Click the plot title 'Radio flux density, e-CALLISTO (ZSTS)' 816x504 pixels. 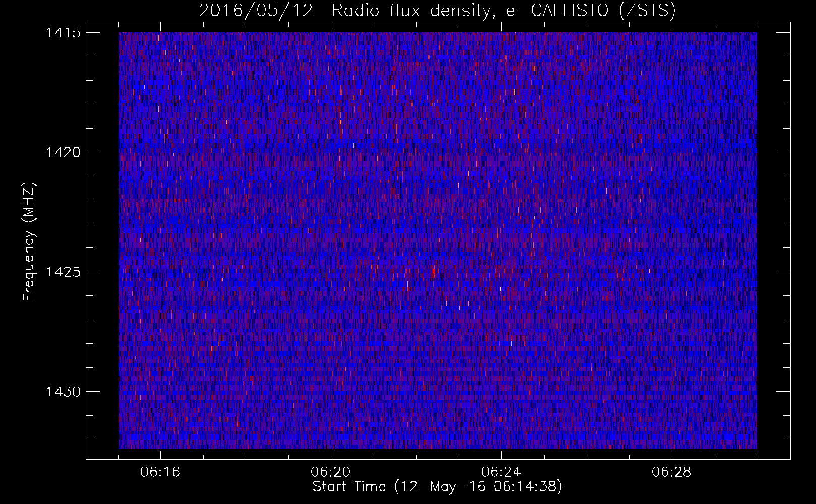[x=504, y=11]
